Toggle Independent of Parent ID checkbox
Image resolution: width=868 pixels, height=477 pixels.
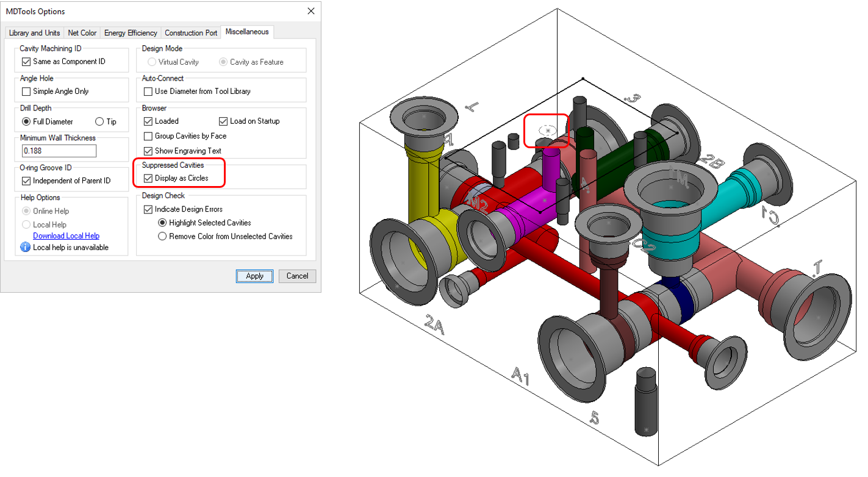point(26,181)
